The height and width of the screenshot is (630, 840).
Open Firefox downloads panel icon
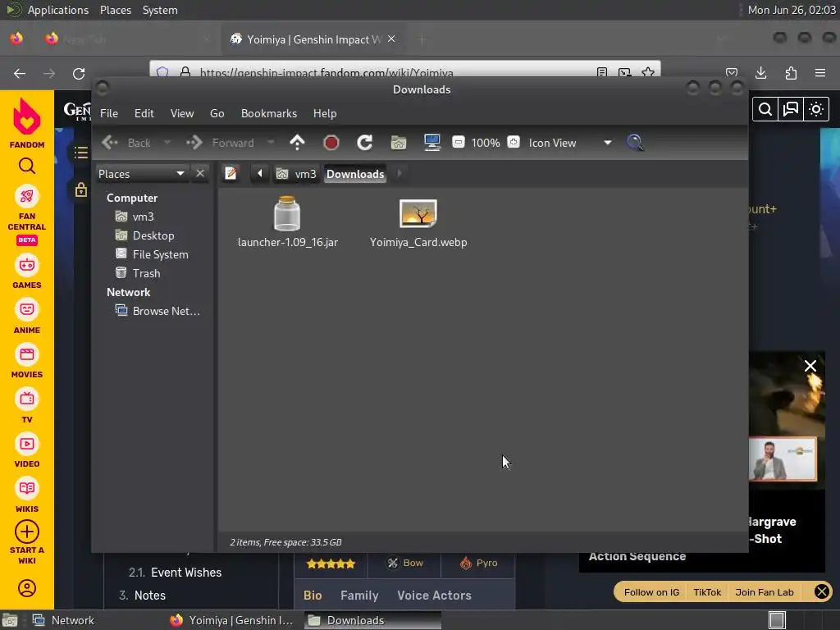(760, 73)
